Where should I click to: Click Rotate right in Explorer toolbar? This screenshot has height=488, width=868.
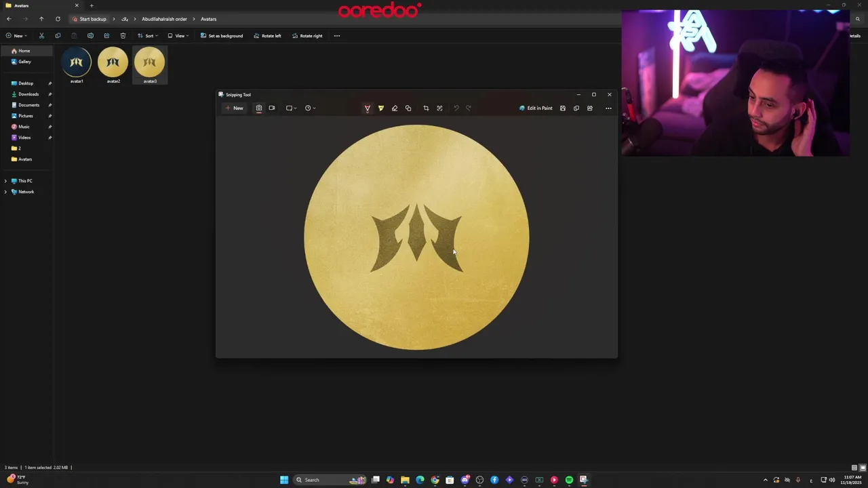[x=307, y=36]
